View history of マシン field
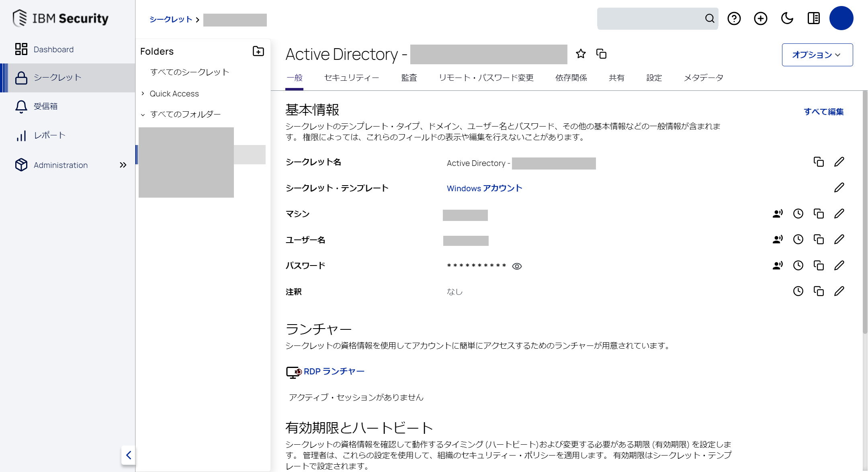The image size is (868, 472). (x=798, y=214)
